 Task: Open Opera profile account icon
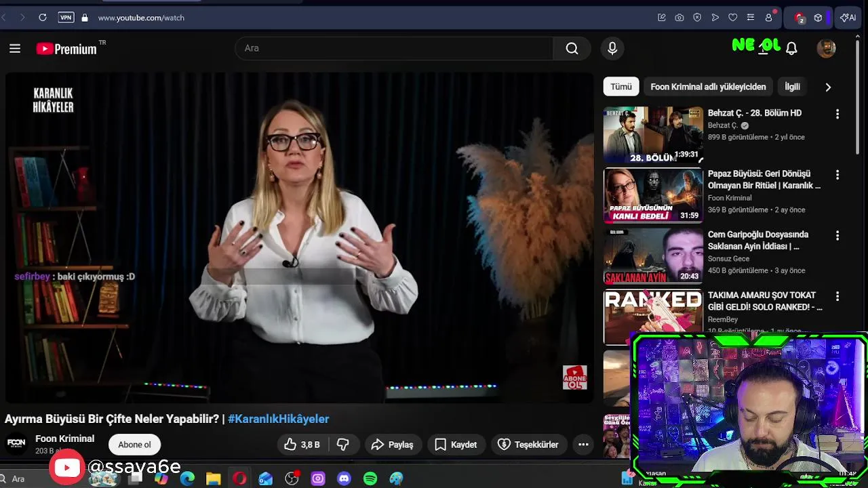pyautogui.click(x=768, y=18)
